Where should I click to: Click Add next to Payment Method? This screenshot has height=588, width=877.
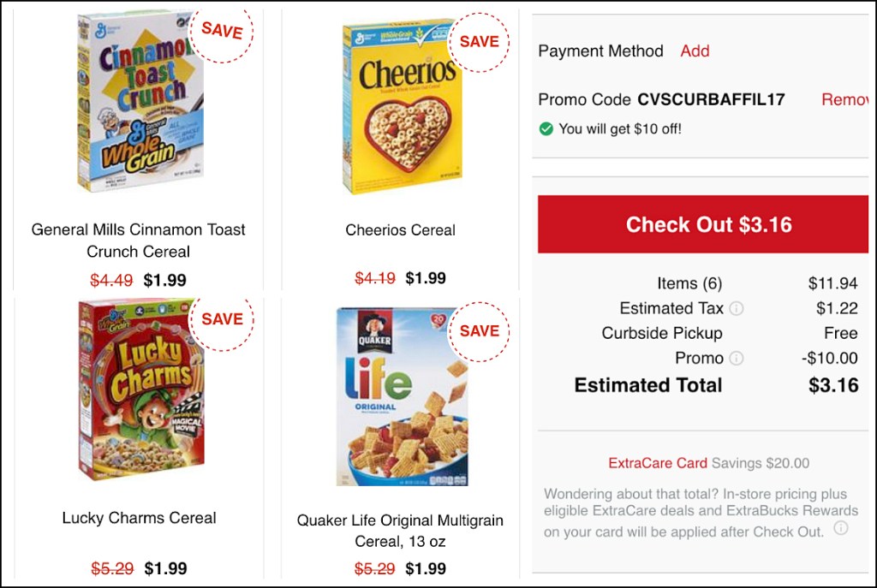[x=695, y=51]
